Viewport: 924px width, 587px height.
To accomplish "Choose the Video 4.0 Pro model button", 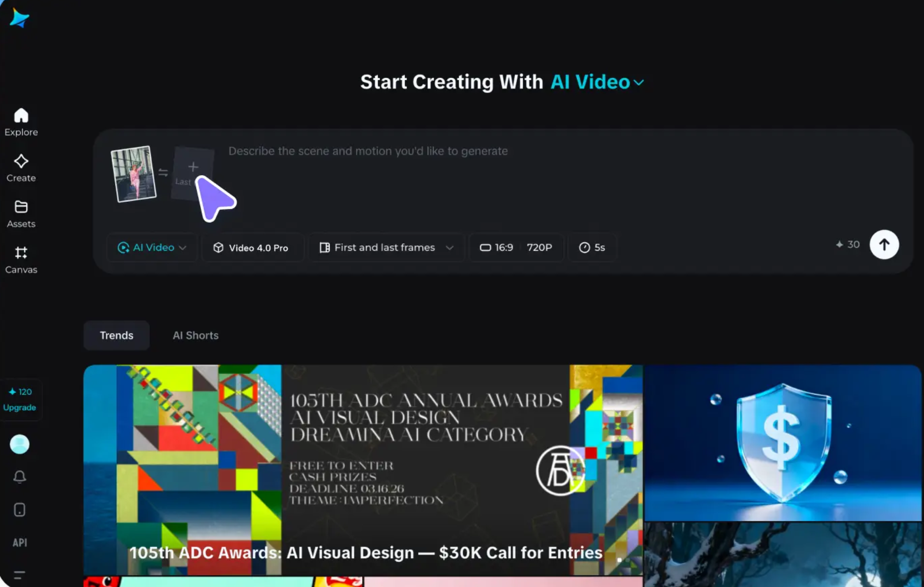I will coord(251,247).
